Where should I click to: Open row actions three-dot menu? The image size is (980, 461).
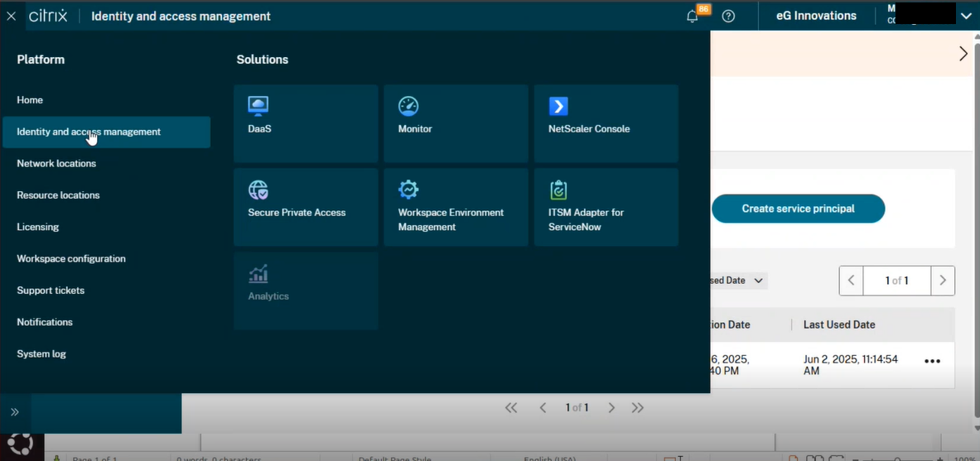932,362
